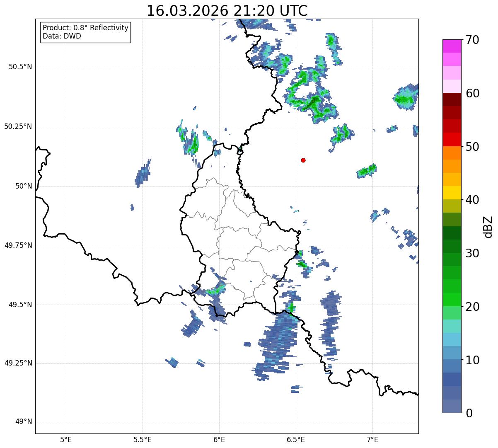Click the 50.25°N latitude label

[18, 126]
